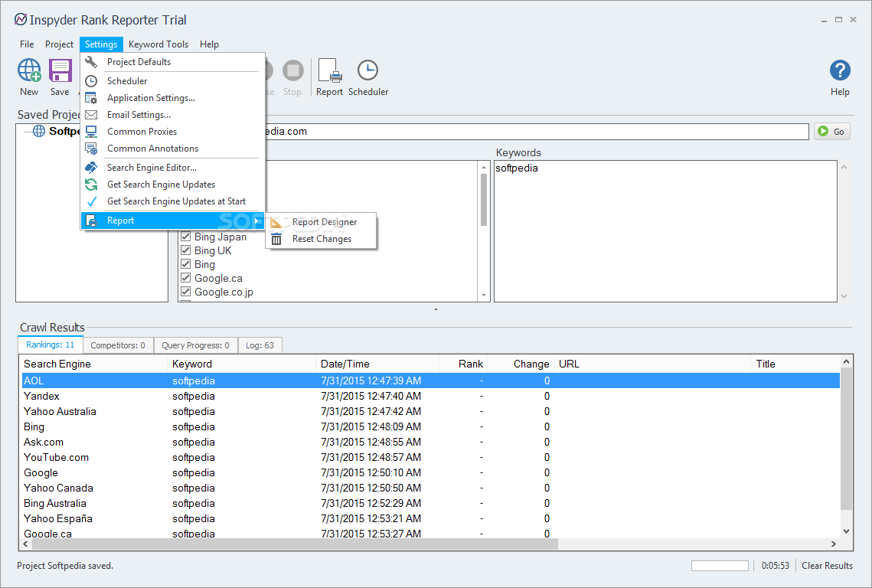Click the Search Engine Editor icon
Image resolution: width=872 pixels, height=588 pixels.
point(91,168)
